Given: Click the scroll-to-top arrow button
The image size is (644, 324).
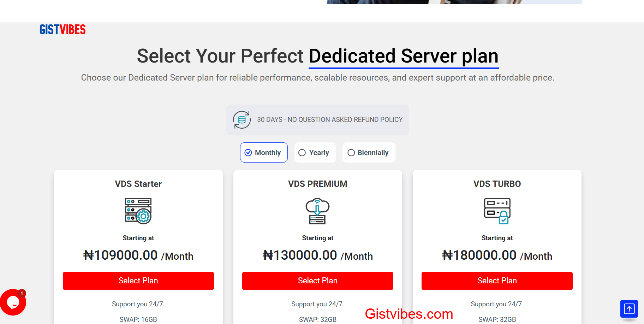Looking at the screenshot, I should tap(629, 309).
